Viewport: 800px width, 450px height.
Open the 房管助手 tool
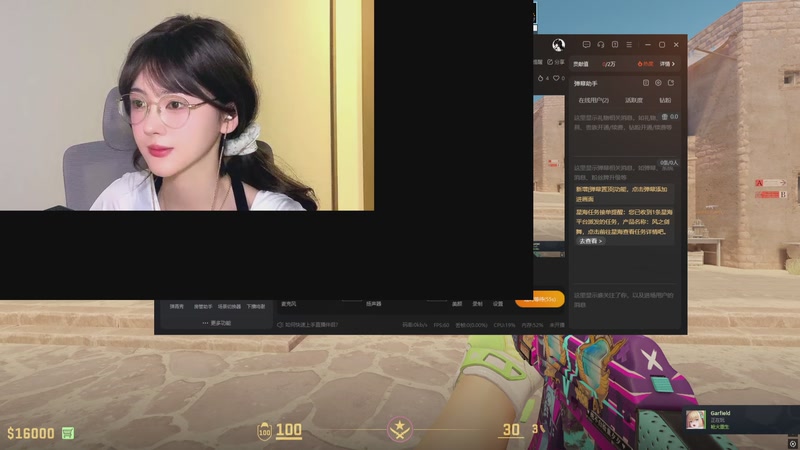203,307
